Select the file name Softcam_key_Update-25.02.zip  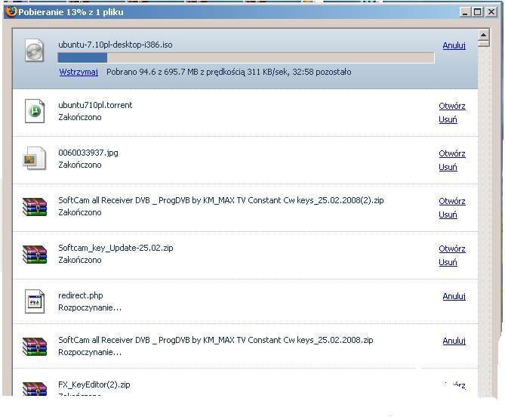pos(115,248)
